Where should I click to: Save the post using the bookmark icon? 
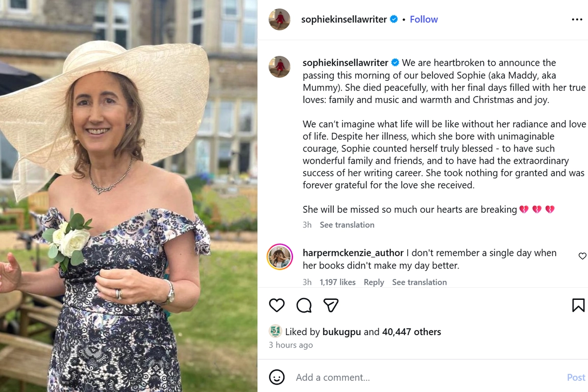click(578, 304)
